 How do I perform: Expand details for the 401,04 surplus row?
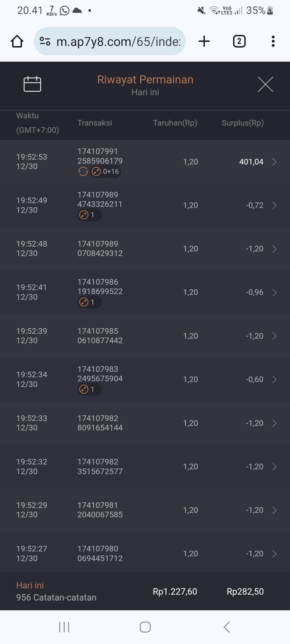point(274,162)
